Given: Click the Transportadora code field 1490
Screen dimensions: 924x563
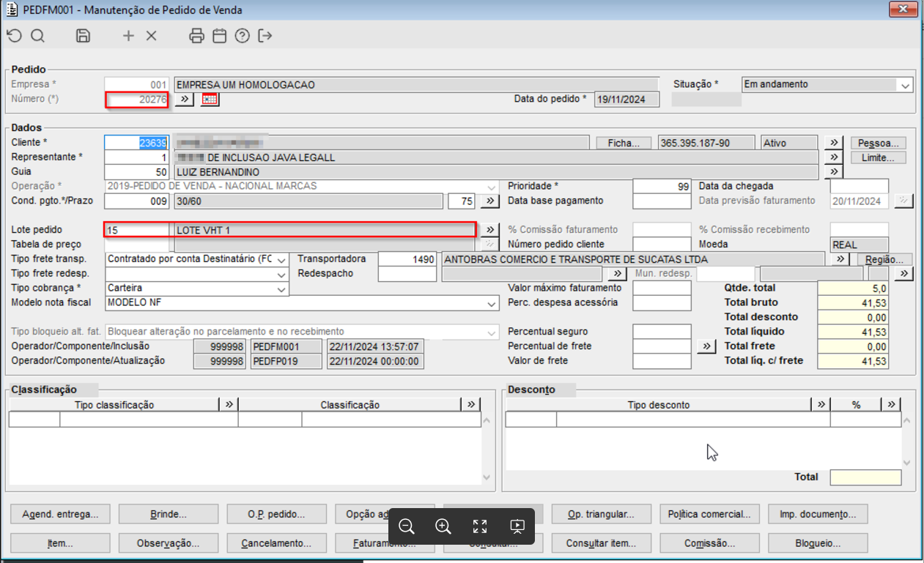Looking at the screenshot, I should 407,259.
